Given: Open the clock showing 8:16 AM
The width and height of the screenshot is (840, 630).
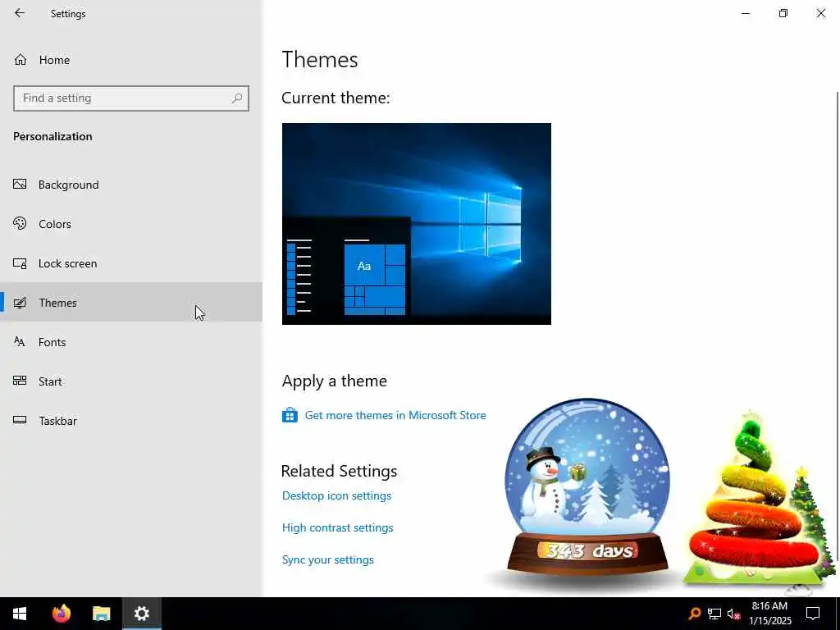Looking at the screenshot, I should (x=769, y=614).
